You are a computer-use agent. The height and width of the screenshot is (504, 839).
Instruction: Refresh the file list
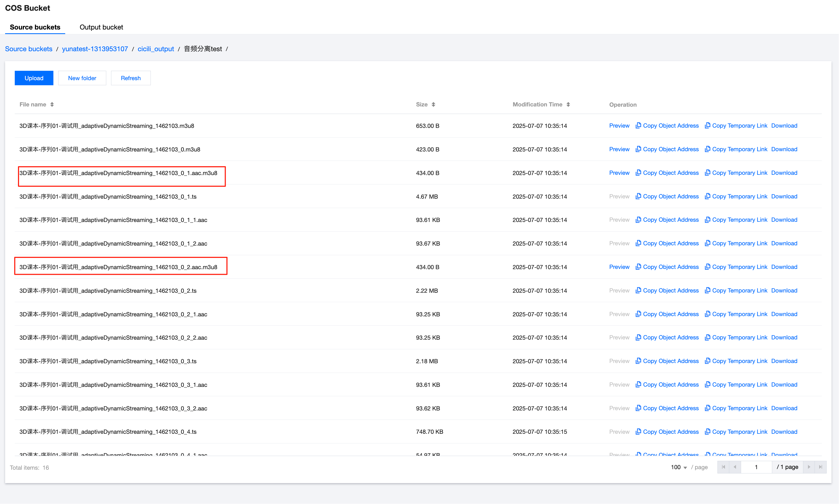[130, 78]
